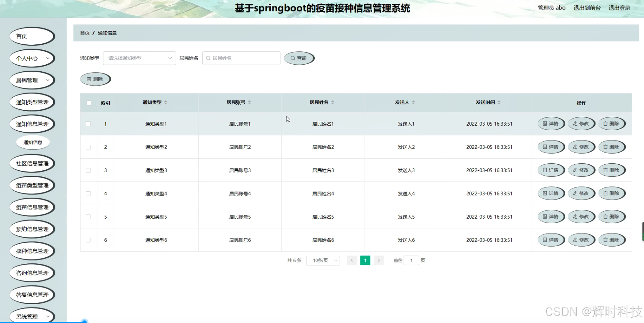Delete row 通知类型1

tap(612, 124)
